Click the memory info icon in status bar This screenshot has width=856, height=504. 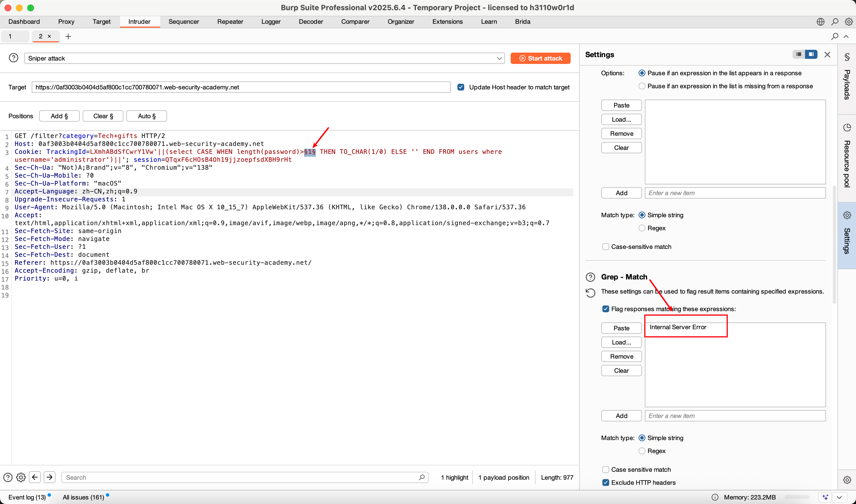pos(715,497)
